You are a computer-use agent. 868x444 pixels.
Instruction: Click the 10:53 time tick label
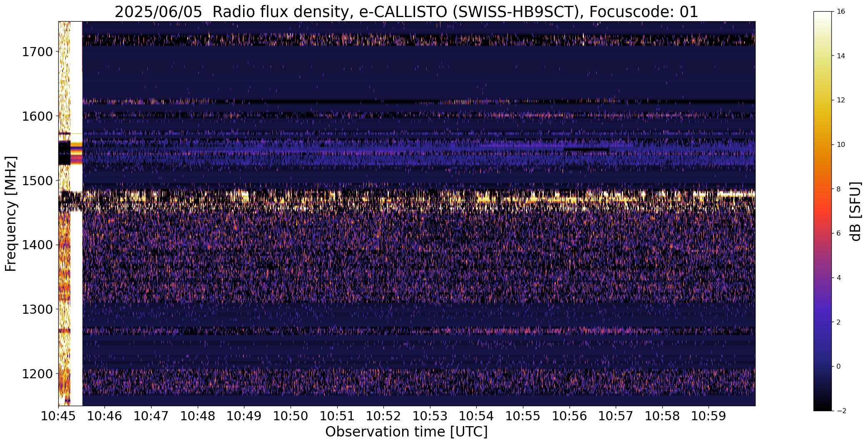tap(430, 416)
